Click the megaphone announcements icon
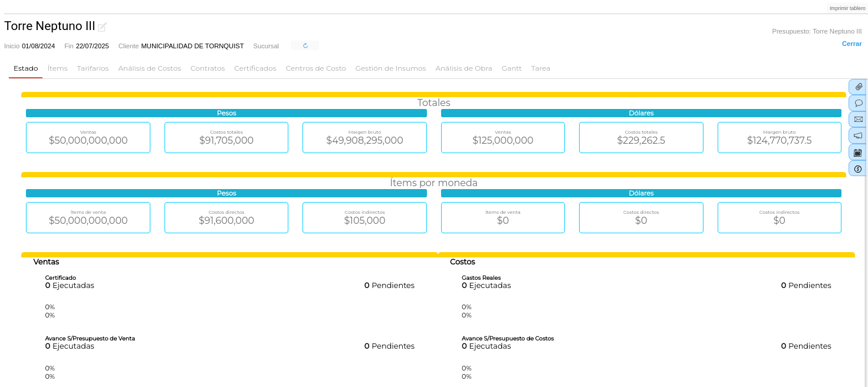 click(858, 136)
